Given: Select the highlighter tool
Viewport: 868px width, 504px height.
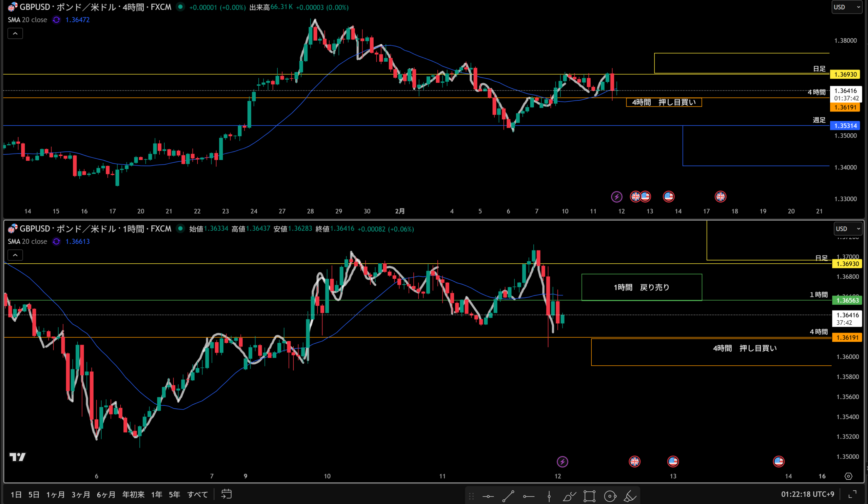Looking at the screenshot, I should click(630, 496).
